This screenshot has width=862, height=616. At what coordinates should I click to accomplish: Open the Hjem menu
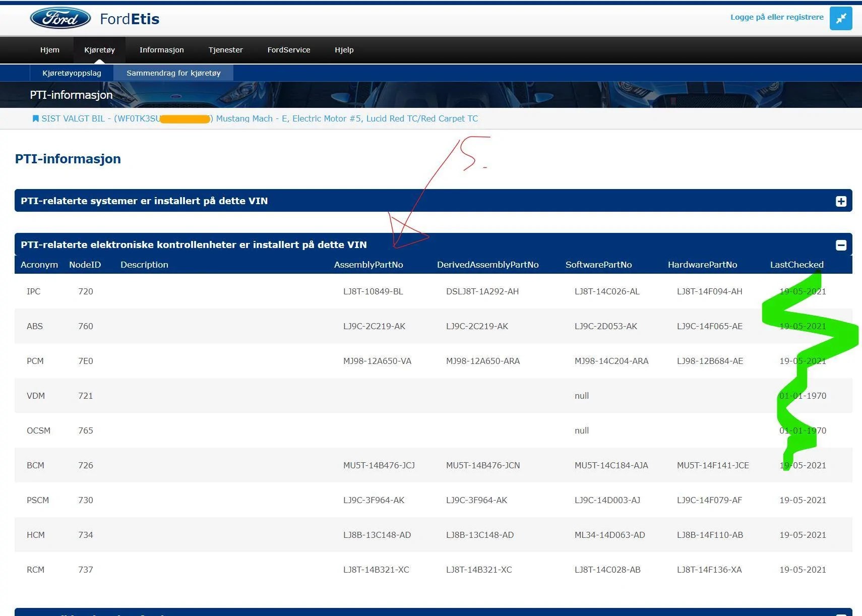pyautogui.click(x=50, y=50)
